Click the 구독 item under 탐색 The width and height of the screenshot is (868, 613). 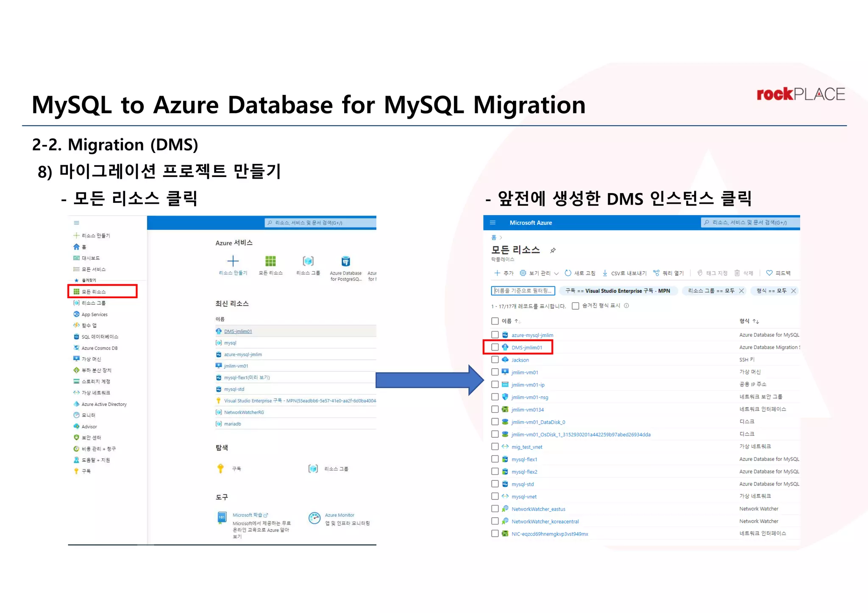pos(228,469)
